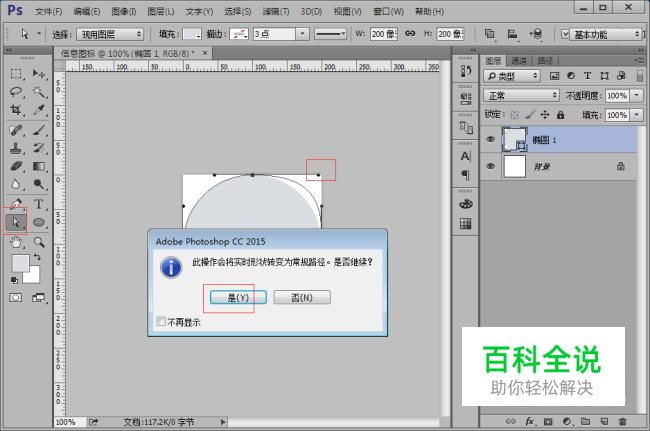
Task: Select the Direct Selection tool
Action: click(x=16, y=223)
